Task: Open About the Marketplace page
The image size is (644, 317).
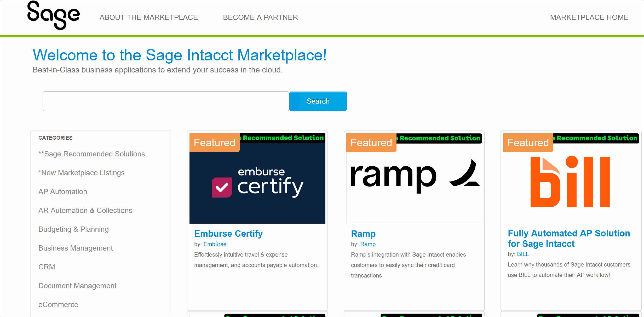Action: [x=148, y=17]
